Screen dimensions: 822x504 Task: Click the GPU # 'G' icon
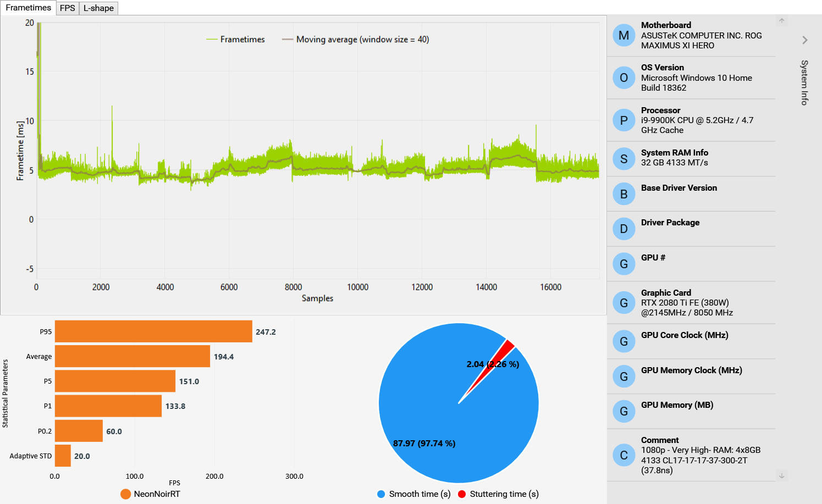pyautogui.click(x=624, y=264)
